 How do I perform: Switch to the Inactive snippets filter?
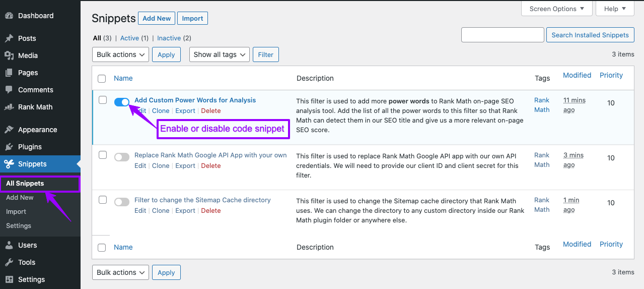point(169,38)
